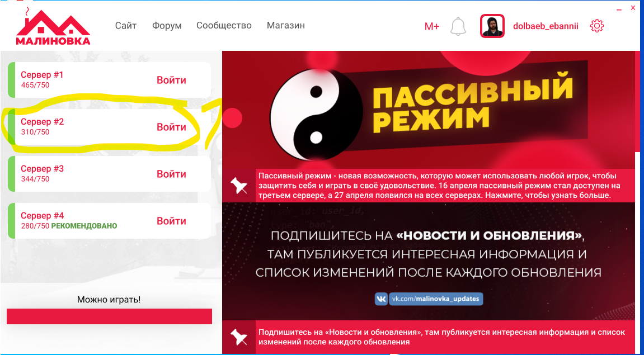
Task: Open settings gear icon
Action: (596, 26)
